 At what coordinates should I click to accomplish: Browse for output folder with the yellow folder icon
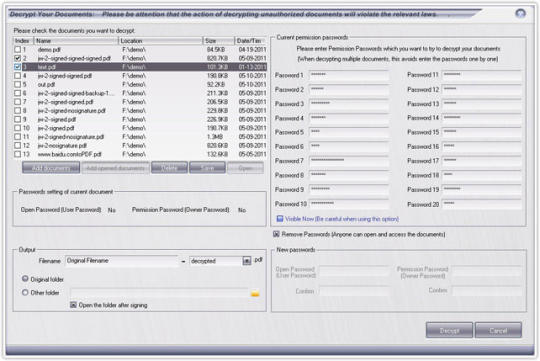point(255,293)
